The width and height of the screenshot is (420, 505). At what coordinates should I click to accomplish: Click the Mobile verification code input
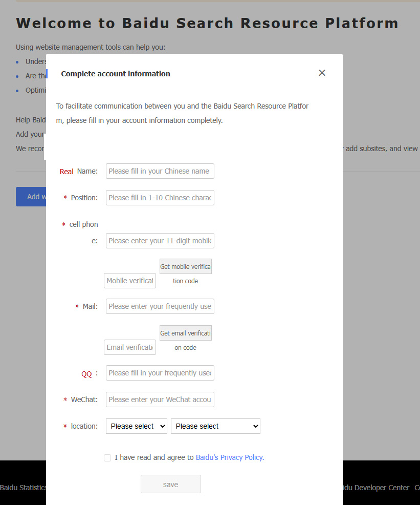130,281
